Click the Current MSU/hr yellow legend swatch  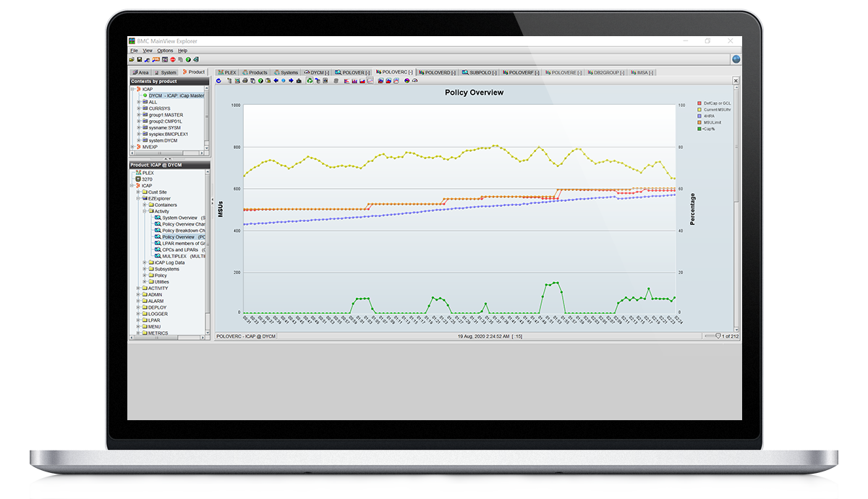pos(699,110)
